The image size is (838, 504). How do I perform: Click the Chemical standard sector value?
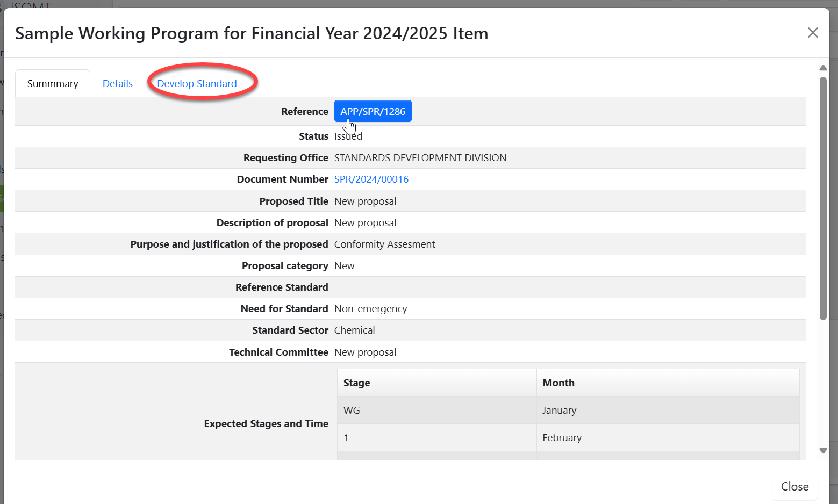pos(354,330)
